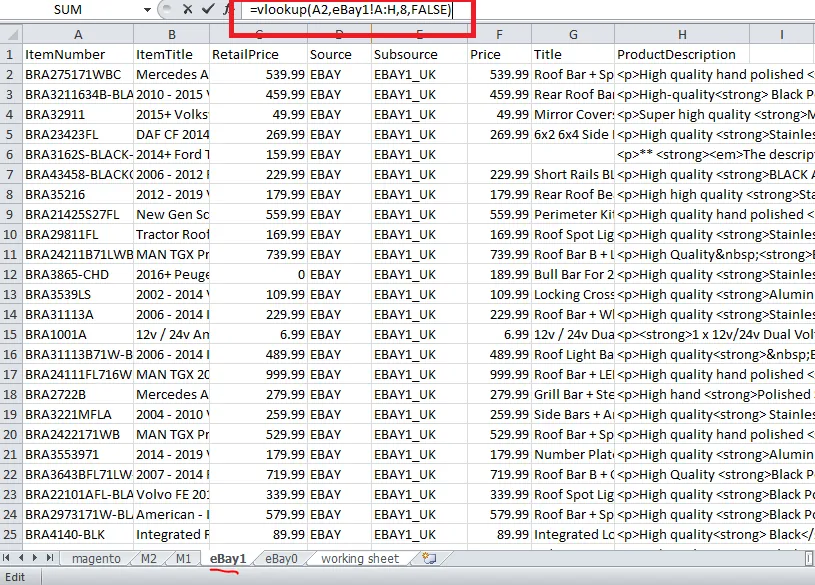Click item title American - cell in row 24
Image resolution: width=815 pixels, height=585 pixels.
tap(172, 515)
